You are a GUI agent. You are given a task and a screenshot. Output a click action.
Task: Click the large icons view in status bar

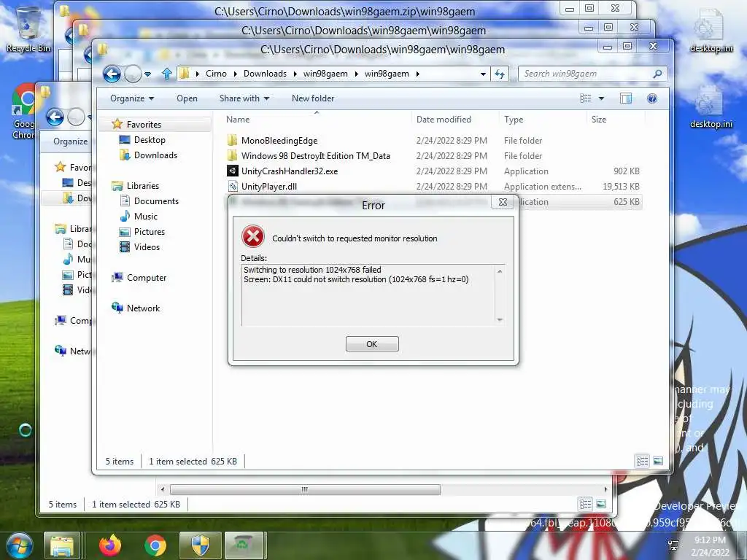coord(658,461)
